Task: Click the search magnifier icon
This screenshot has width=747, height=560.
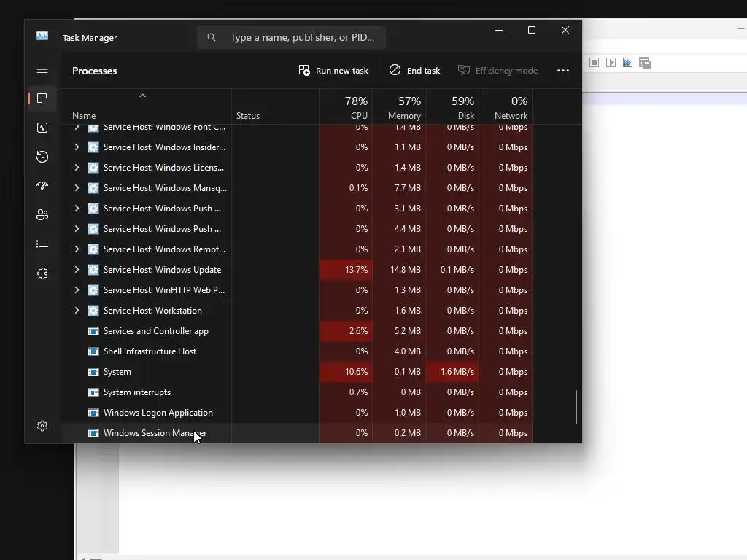Action: click(211, 37)
